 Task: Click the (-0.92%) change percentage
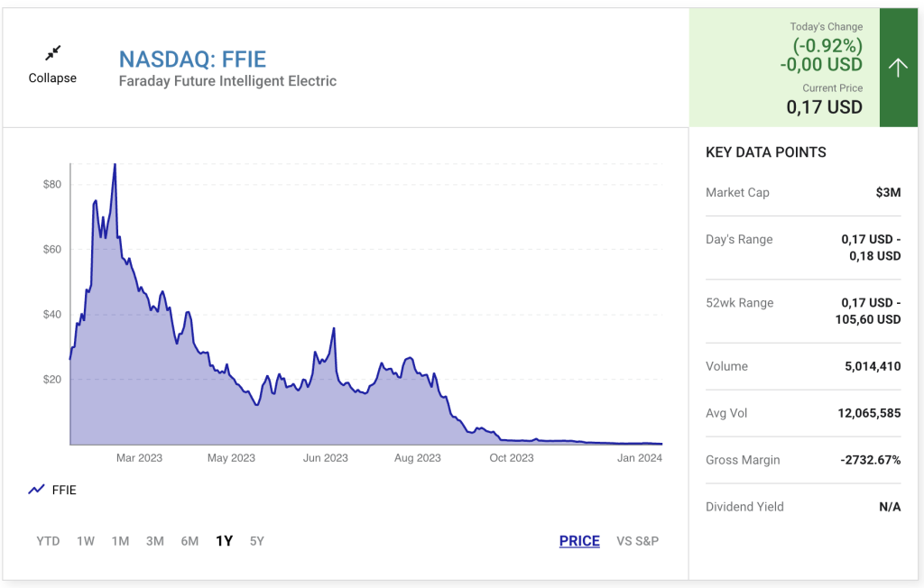tap(827, 45)
